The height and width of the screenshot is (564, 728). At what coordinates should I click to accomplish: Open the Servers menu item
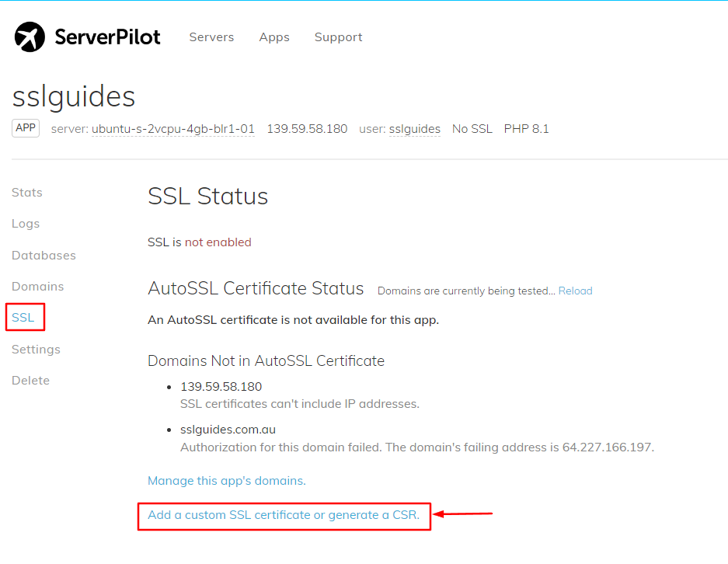click(x=211, y=37)
